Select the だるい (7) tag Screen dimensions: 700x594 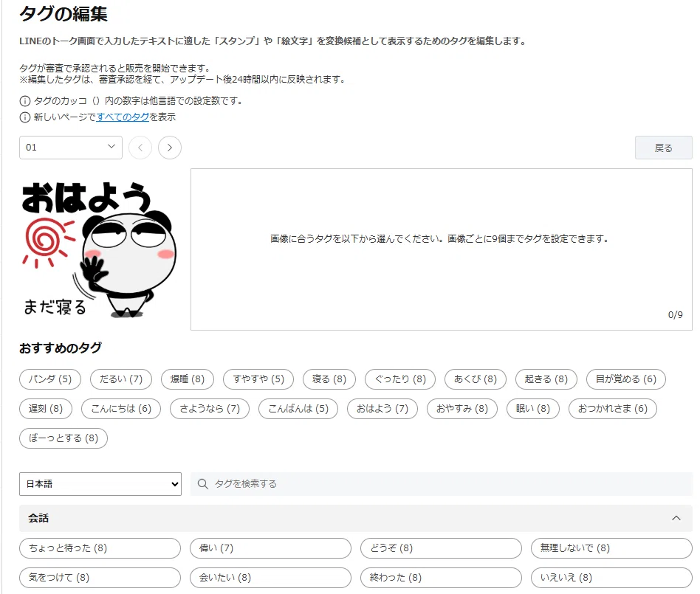point(121,379)
